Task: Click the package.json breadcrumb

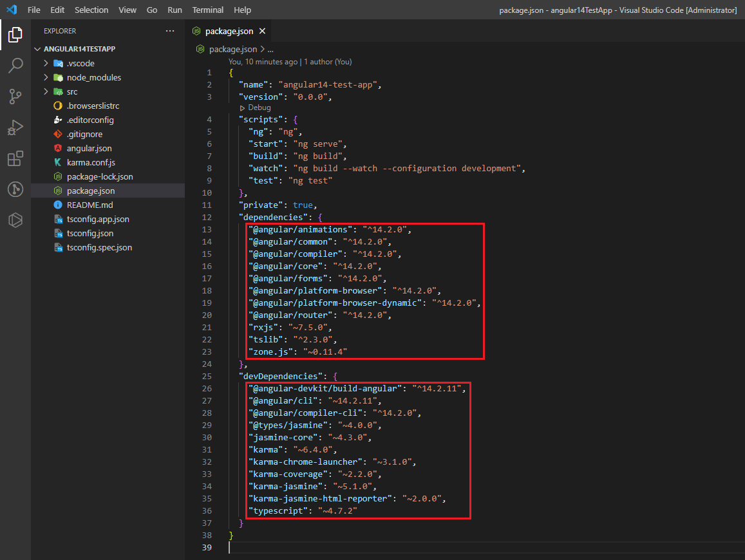Action: 232,49
